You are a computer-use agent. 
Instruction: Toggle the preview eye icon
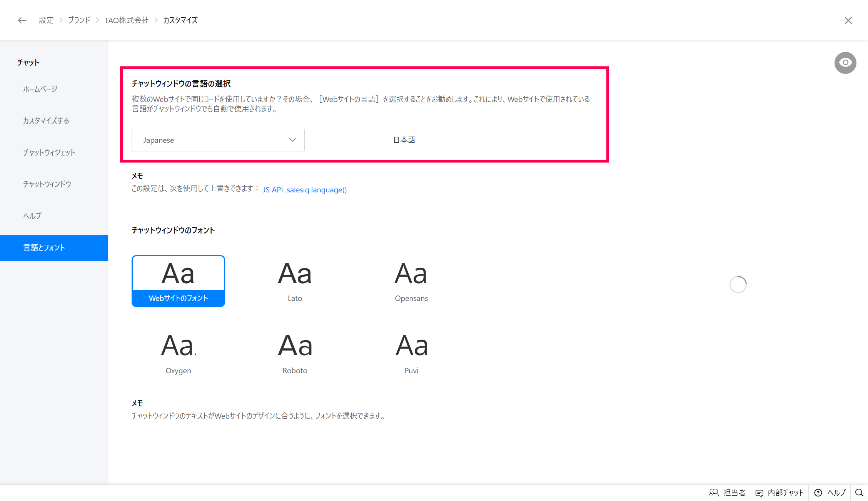[x=845, y=63]
